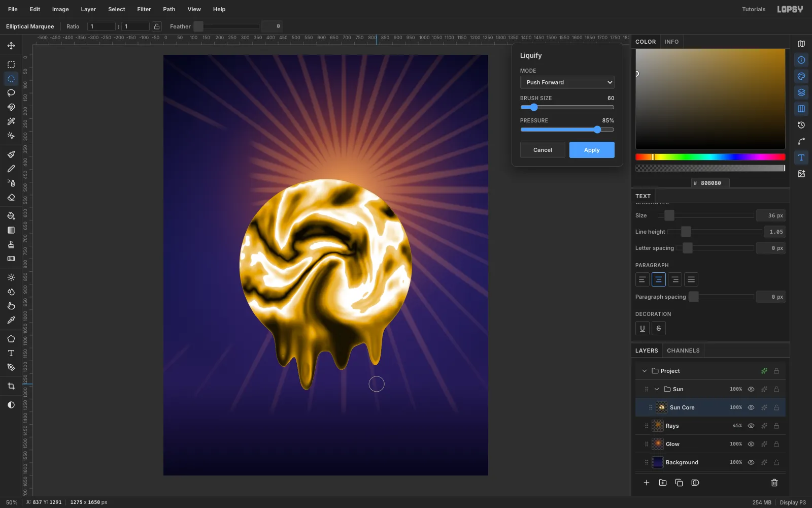This screenshot has height=508, width=812.
Task: Select the Blur droplet tool
Action: point(11,292)
